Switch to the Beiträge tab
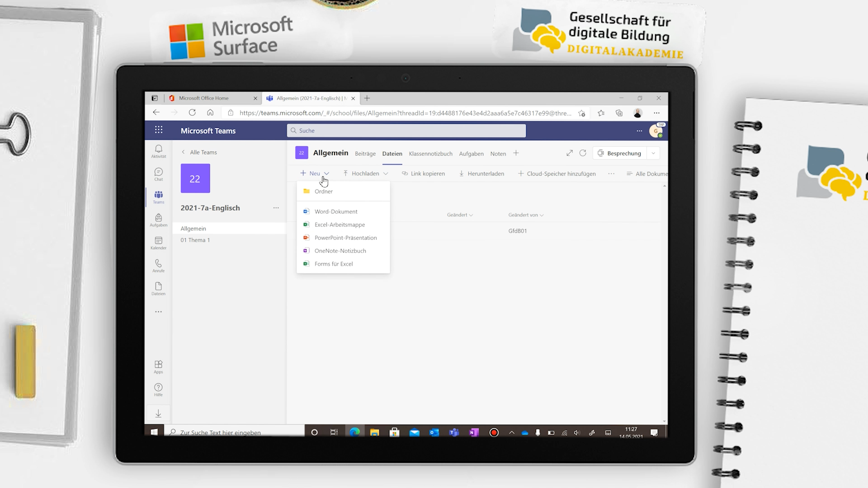The image size is (868, 488). [x=365, y=154]
